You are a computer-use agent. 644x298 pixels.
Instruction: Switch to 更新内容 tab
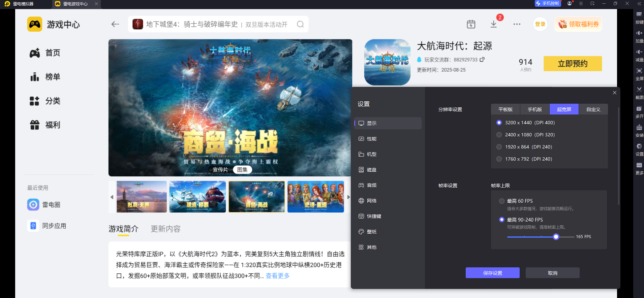tap(165, 229)
